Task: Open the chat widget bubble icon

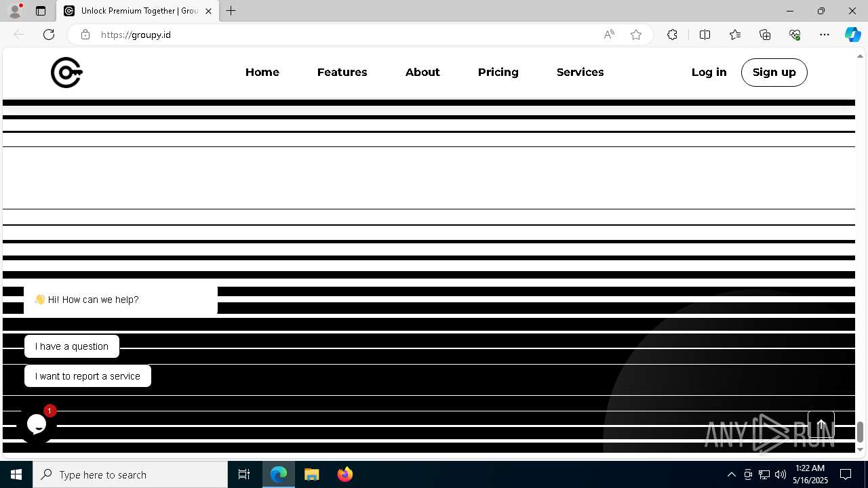Action: [37, 424]
